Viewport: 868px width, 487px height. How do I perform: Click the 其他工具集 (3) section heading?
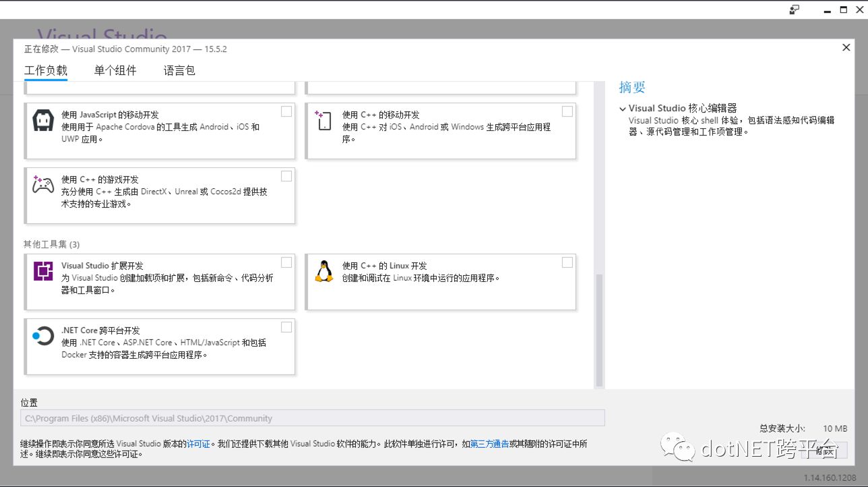52,244
